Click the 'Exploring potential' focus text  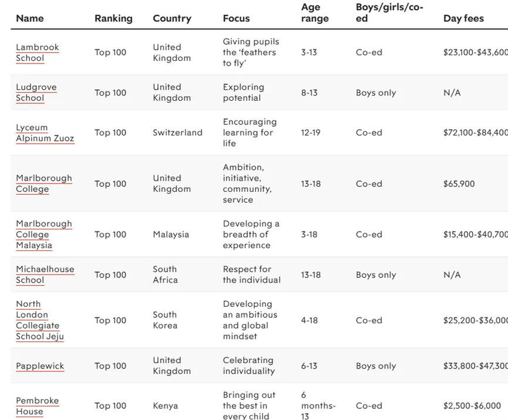click(243, 93)
